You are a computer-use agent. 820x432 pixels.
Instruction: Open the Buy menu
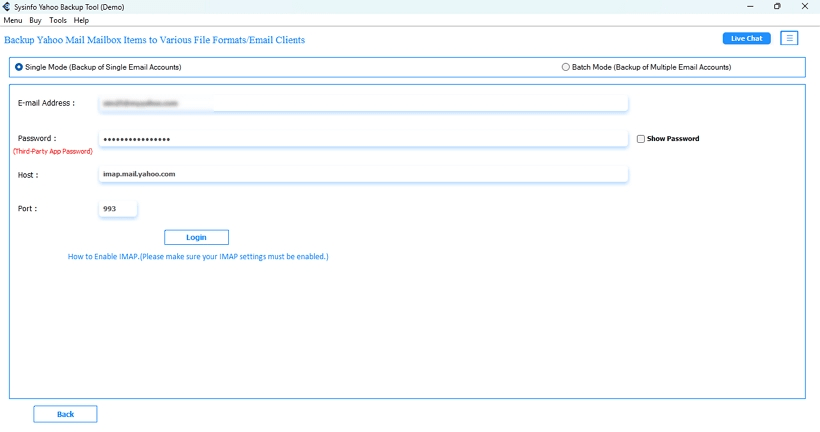coord(35,20)
